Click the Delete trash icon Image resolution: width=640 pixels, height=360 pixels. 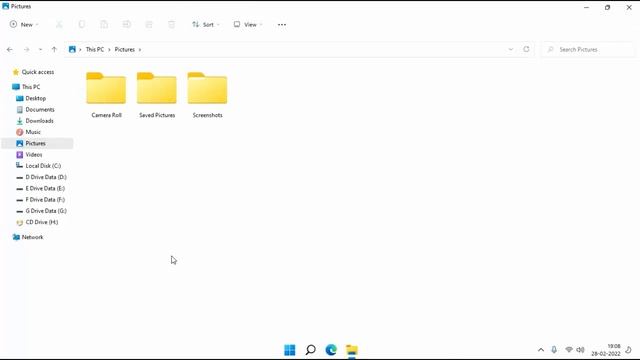171,24
